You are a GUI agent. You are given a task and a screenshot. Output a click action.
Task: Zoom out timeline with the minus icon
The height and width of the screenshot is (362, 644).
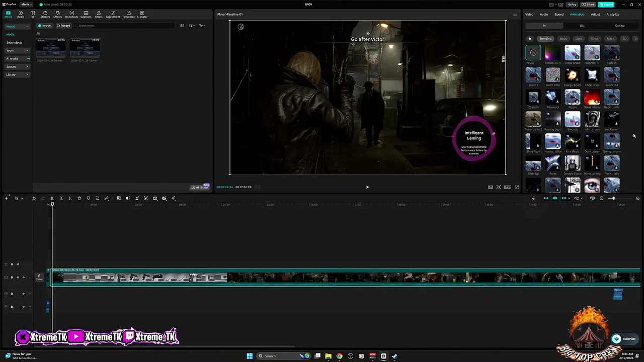[601, 198]
